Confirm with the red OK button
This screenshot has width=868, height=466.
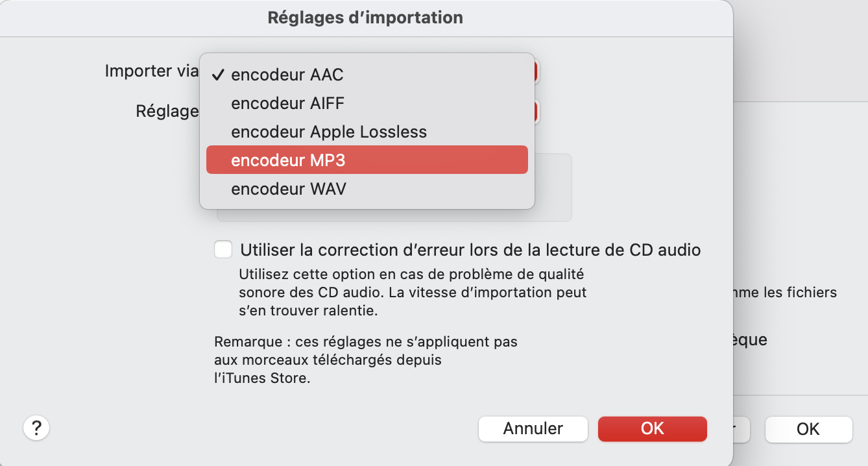(x=652, y=428)
